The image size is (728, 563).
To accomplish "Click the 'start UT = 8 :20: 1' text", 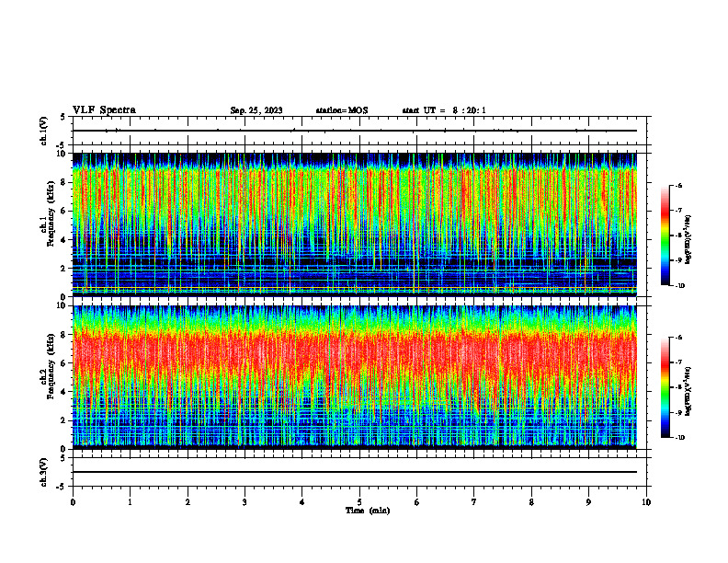I will 444,110.
